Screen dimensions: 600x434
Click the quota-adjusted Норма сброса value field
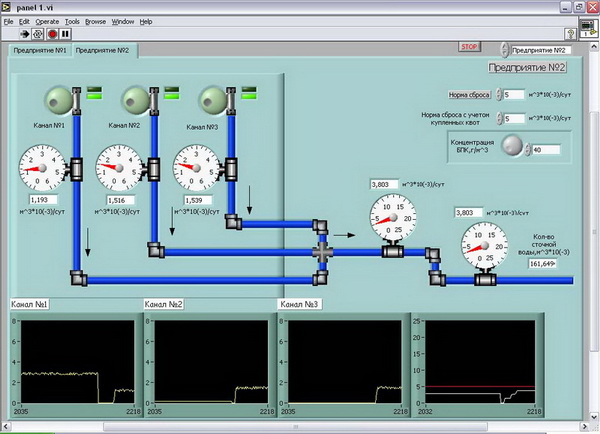(x=514, y=119)
